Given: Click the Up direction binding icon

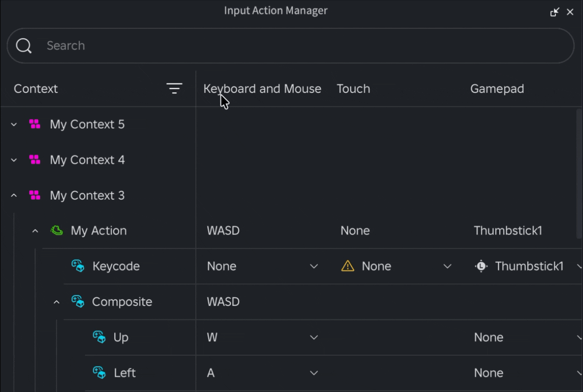Looking at the screenshot, I should click(99, 337).
